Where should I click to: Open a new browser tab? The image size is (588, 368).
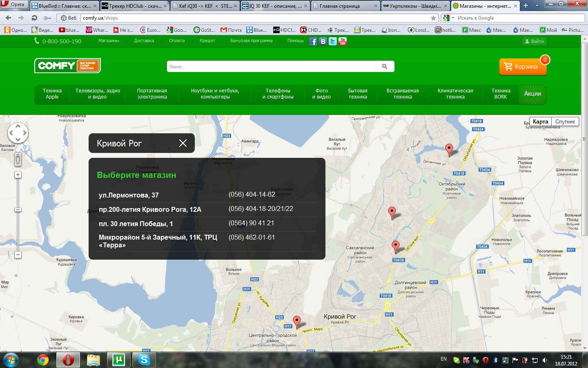click(x=526, y=6)
